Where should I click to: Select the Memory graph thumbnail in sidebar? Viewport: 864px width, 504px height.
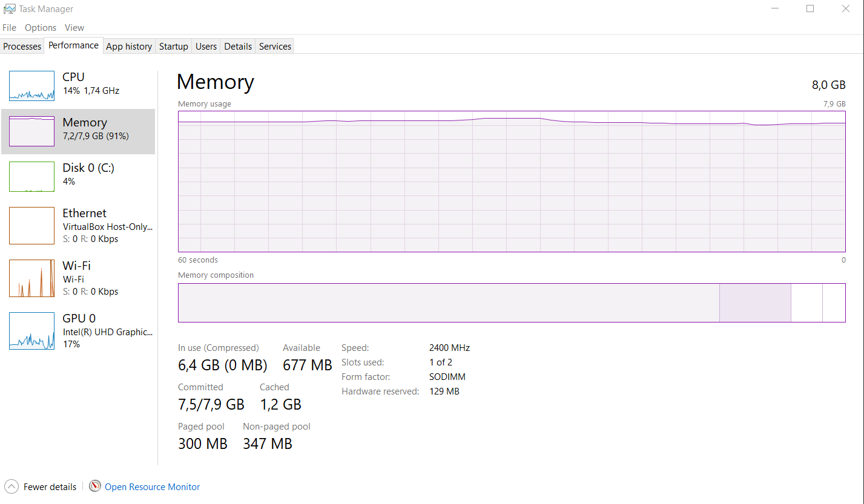[x=31, y=131]
